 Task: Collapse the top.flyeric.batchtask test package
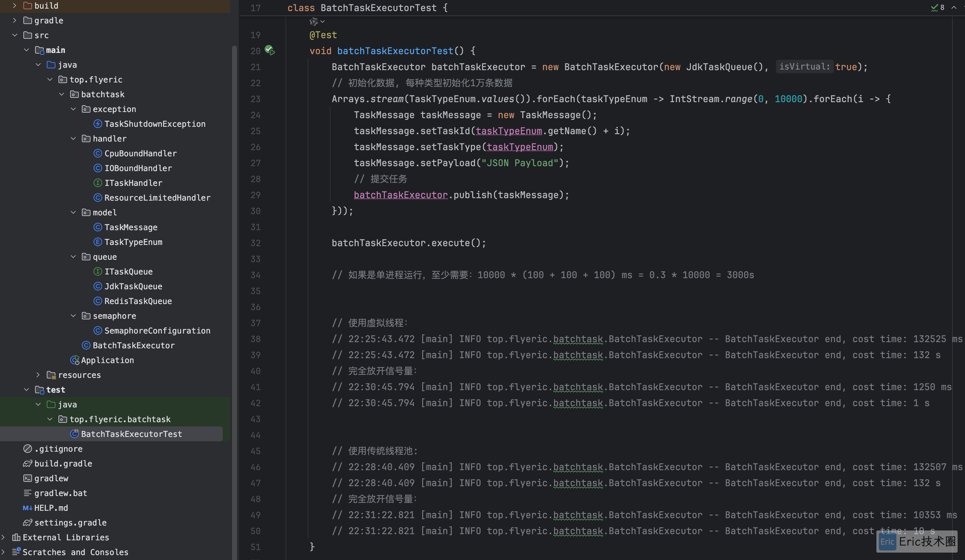click(x=50, y=419)
